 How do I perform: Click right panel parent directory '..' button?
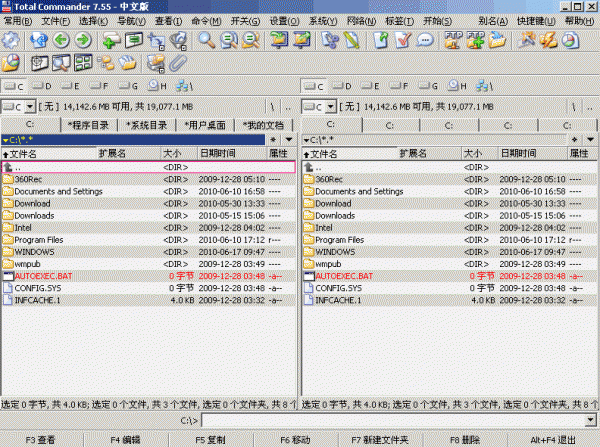590,107
